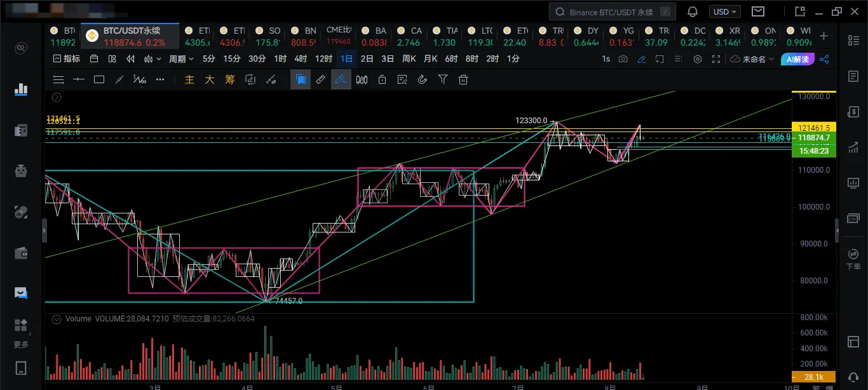The width and height of the screenshot is (868, 390).
Task: Switch to the 周K timeframe
Action: (409, 58)
